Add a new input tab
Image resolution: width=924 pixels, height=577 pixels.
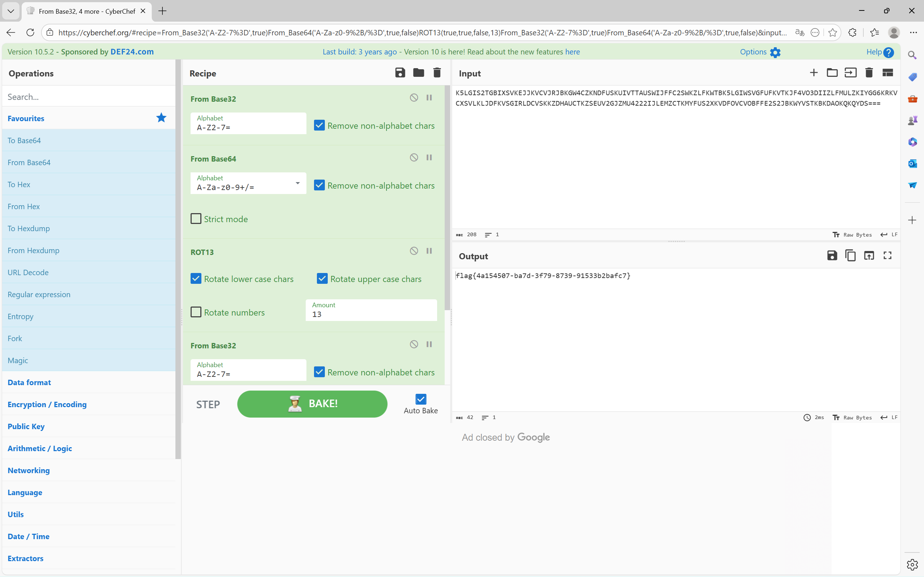[814, 72]
